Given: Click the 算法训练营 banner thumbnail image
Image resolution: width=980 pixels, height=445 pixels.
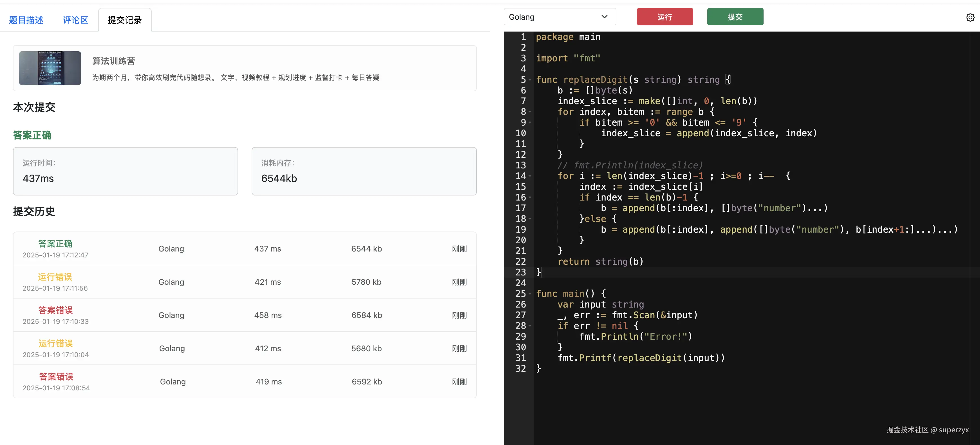Looking at the screenshot, I should click(50, 68).
